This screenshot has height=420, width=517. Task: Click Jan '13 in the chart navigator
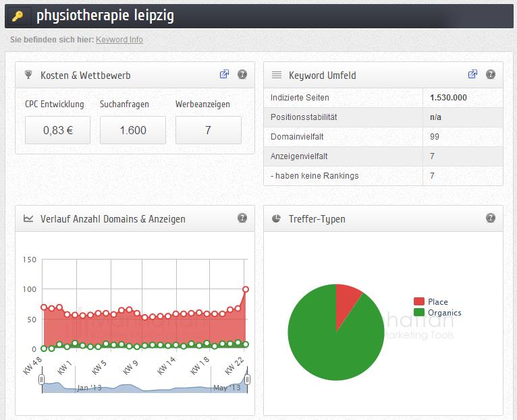[x=89, y=388]
